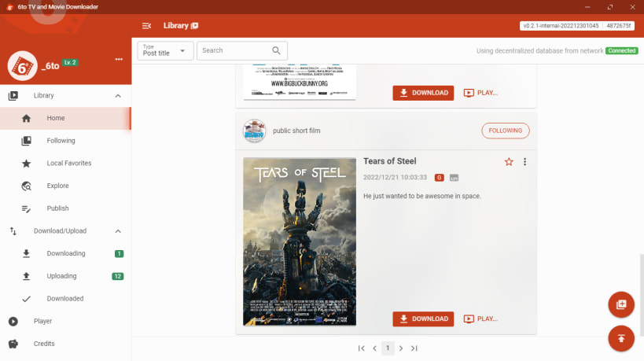Click the floating scroll-to-top button
This screenshot has height=361, width=644.
point(621,339)
